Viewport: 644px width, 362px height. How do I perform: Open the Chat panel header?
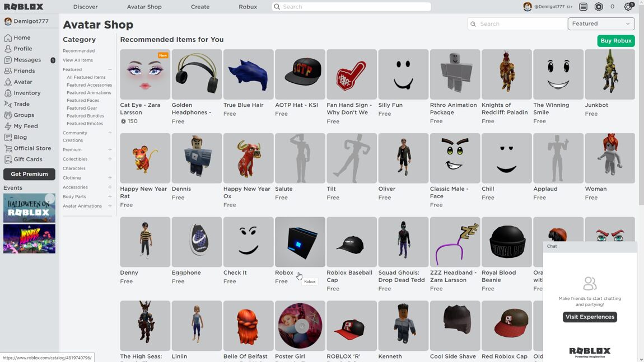coord(590,246)
